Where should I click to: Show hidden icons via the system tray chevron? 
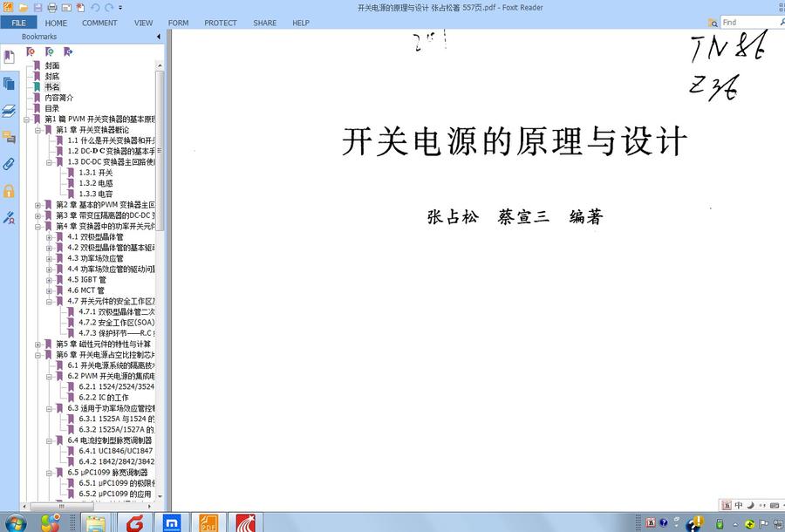pyautogui.click(x=735, y=523)
